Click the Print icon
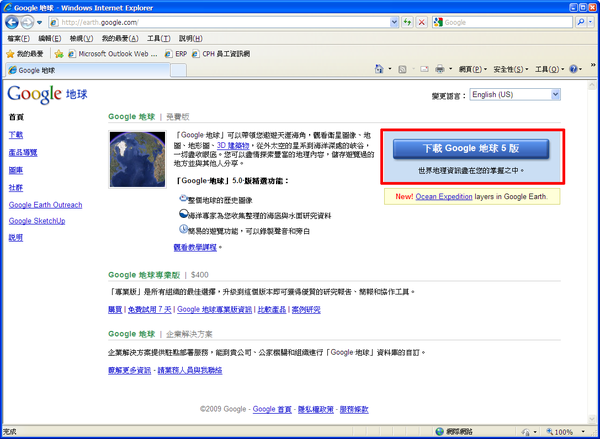Image resolution: width=600 pixels, height=439 pixels. point(440,69)
